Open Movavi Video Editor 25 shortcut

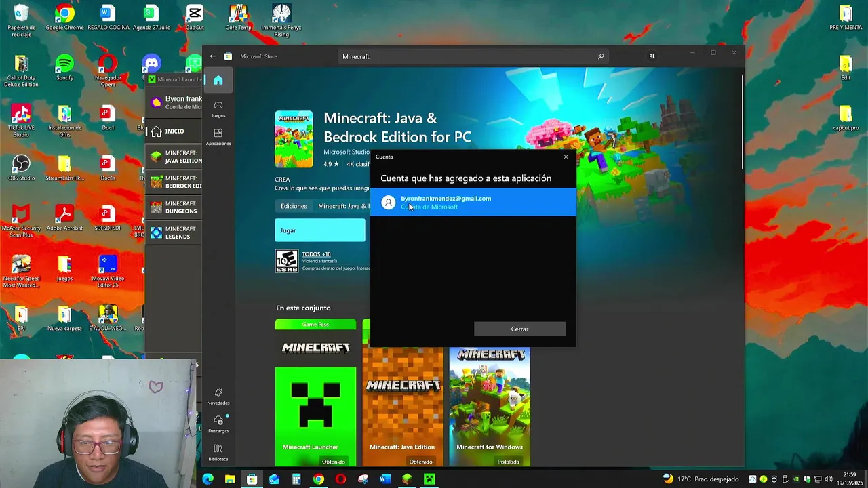[x=108, y=272]
